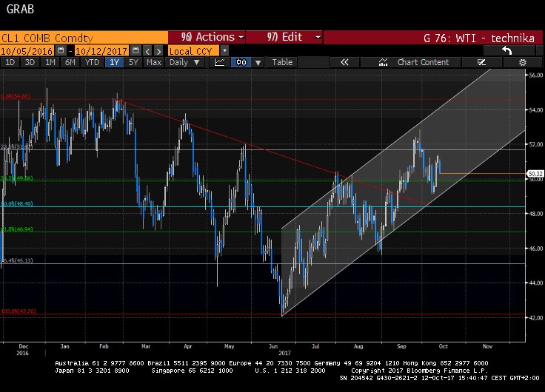Image resolution: width=545 pixels, height=392 pixels.
Task: Shift date range back with left arrow
Action: click(x=147, y=50)
